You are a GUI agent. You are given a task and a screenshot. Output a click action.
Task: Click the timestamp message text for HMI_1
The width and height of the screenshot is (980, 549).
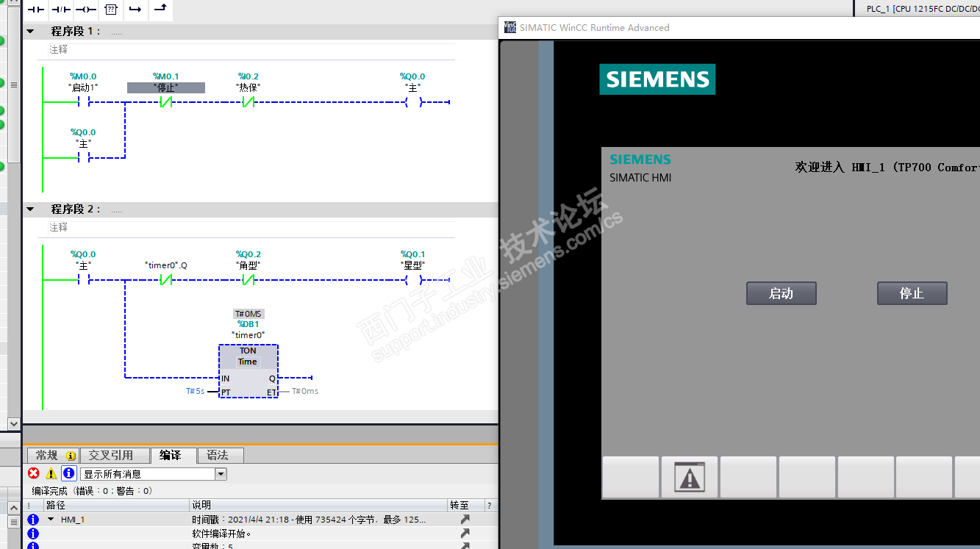pyautogui.click(x=309, y=520)
